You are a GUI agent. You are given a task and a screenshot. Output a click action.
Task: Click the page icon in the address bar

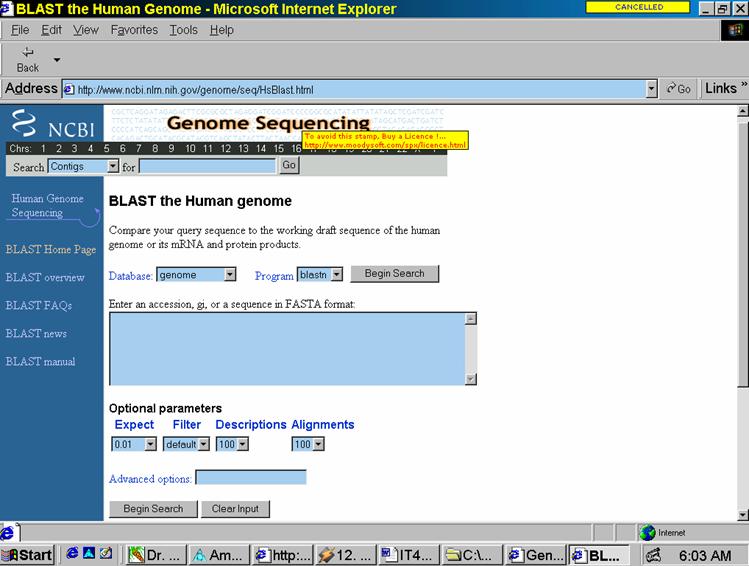[70, 89]
